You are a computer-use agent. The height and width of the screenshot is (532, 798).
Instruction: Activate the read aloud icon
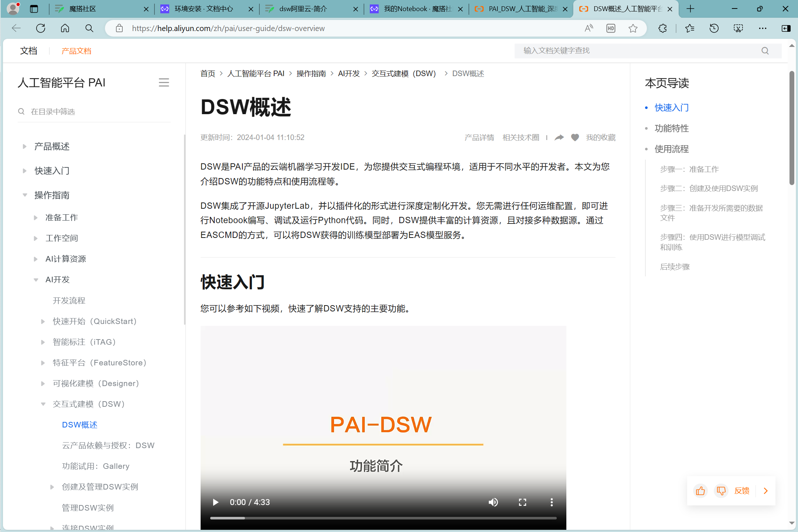tap(589, 28)
